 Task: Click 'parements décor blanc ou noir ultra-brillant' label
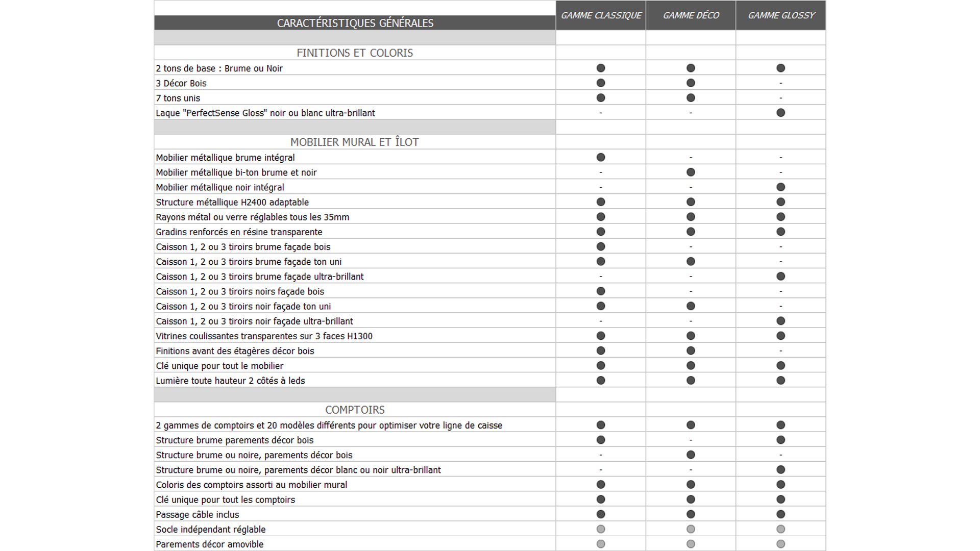click(x=299, y=470)
